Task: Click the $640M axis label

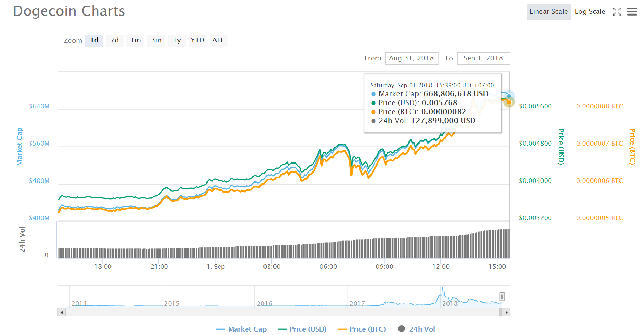Action: pos(39,106)
